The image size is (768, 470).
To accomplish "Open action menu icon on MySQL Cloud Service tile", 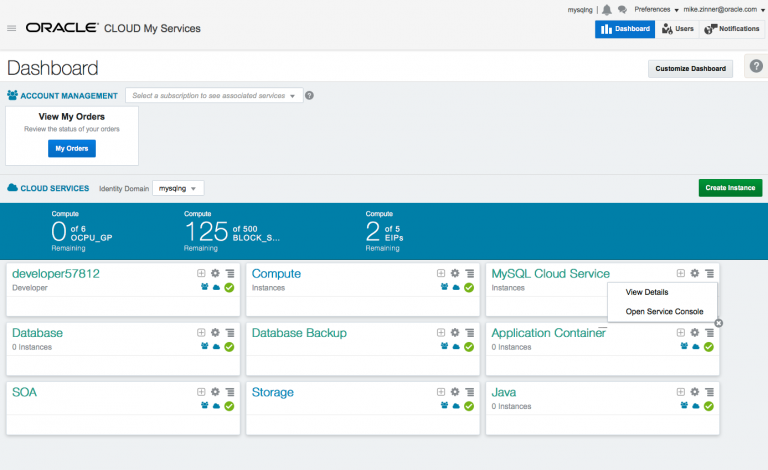I will [x=709, y=273].
